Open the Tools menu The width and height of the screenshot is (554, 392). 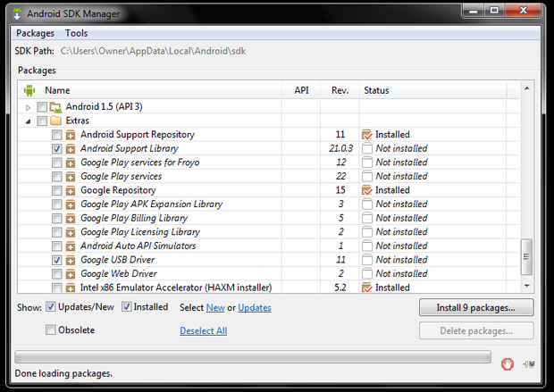click(x=76, y=33)
